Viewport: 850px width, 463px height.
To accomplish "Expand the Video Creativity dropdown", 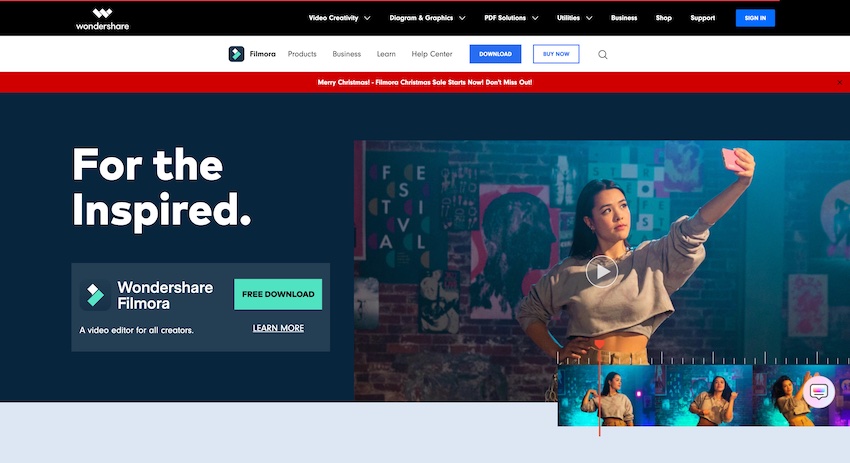I will coord(339,18).
